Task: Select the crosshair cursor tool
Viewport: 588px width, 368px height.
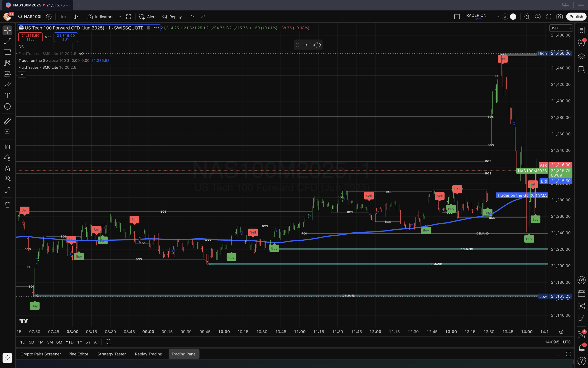Action: (x=7, y=30)
